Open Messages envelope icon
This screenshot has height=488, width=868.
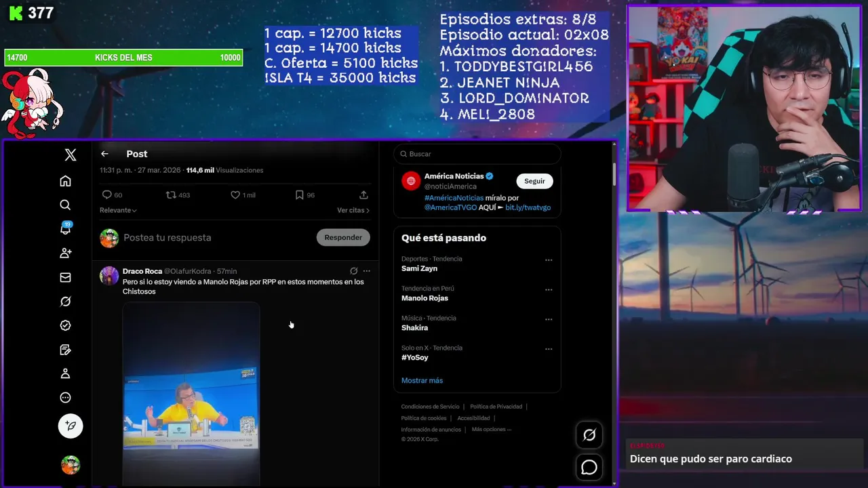(65, 277)
